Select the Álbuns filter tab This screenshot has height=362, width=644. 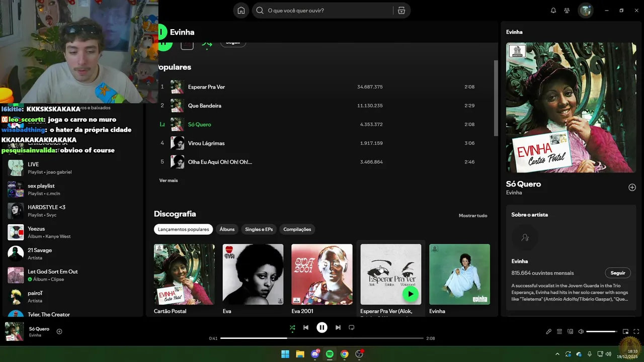pos(227,229)
